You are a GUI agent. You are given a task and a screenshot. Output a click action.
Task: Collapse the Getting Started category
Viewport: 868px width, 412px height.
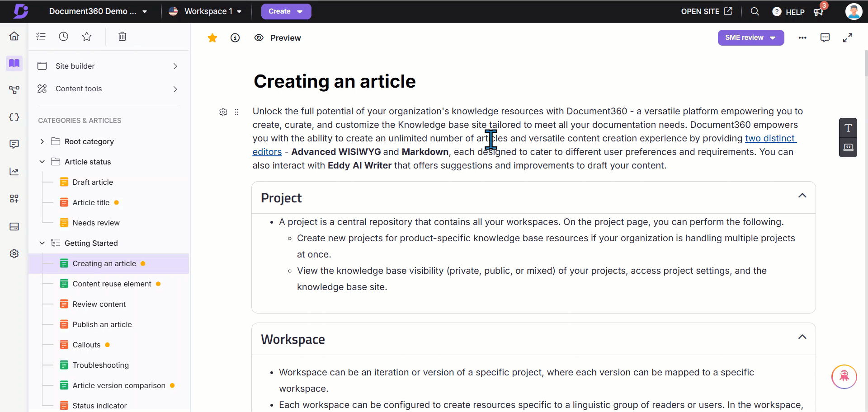pos(42,243)
